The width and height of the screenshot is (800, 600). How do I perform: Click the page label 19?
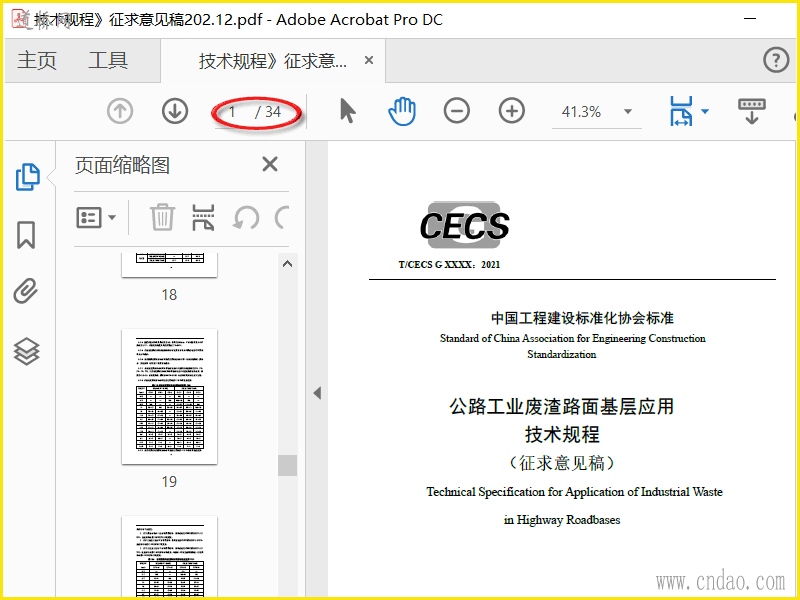pos(169,482)
